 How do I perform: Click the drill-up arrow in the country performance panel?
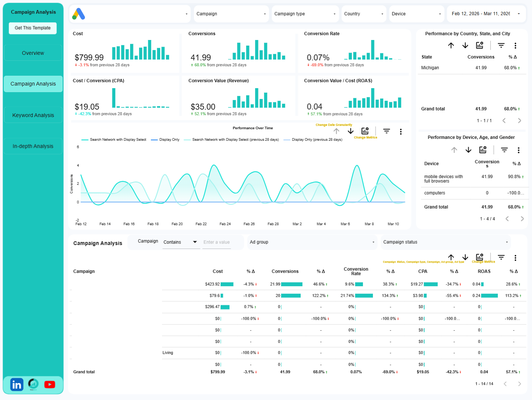pos(451,45)
